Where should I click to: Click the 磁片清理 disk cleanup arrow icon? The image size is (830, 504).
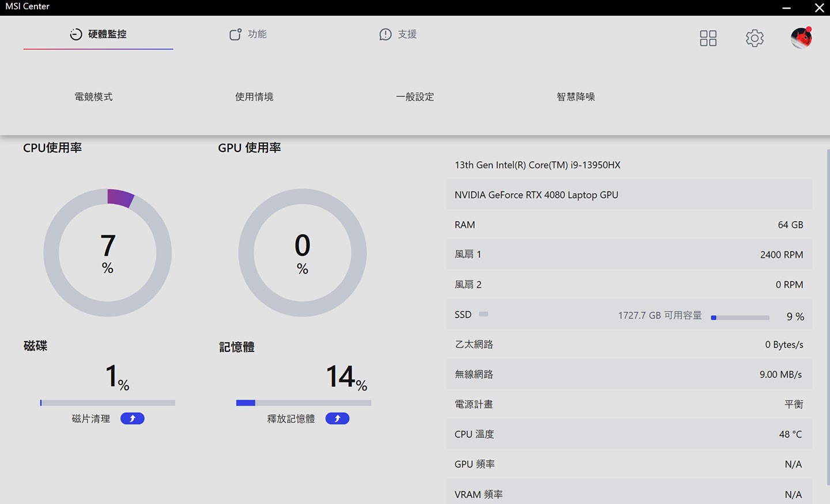[x=132, y=419]
